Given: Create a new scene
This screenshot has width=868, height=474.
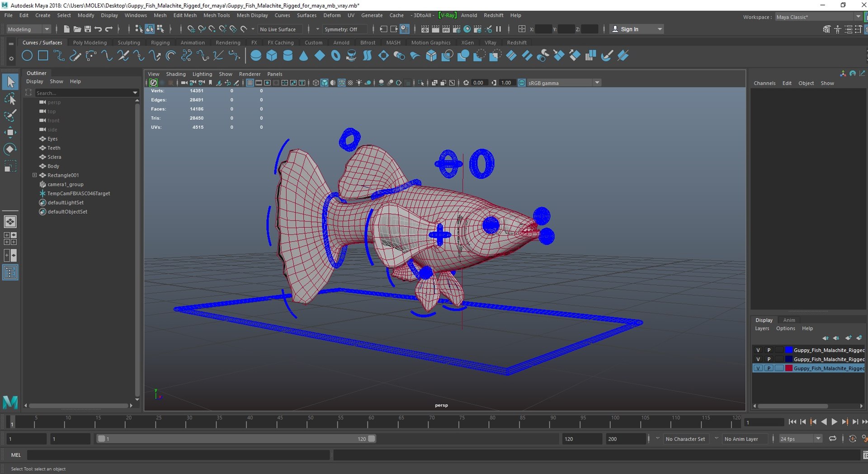Looking at the screenshot, I should tap(66, 29).
